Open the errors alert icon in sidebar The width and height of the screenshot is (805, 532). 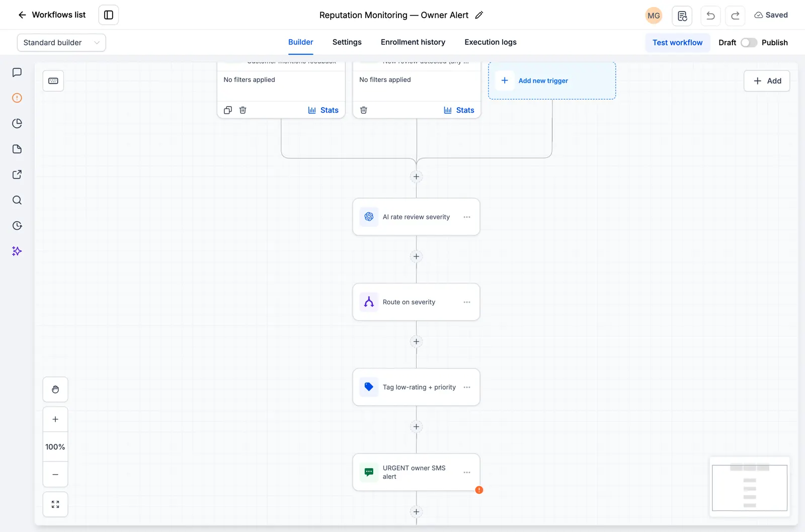(17, 98)
